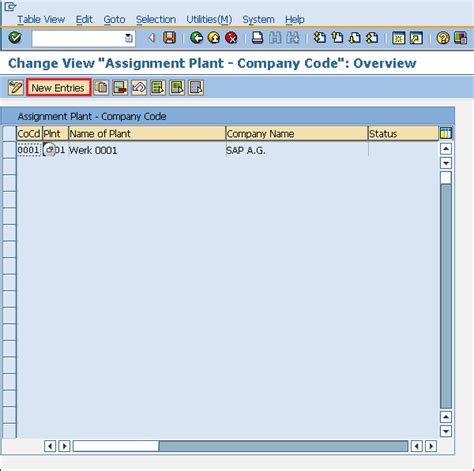This screenshot has width=474, height=471.
Task: Click the yellow Exit icon
Action: (214, 38)
